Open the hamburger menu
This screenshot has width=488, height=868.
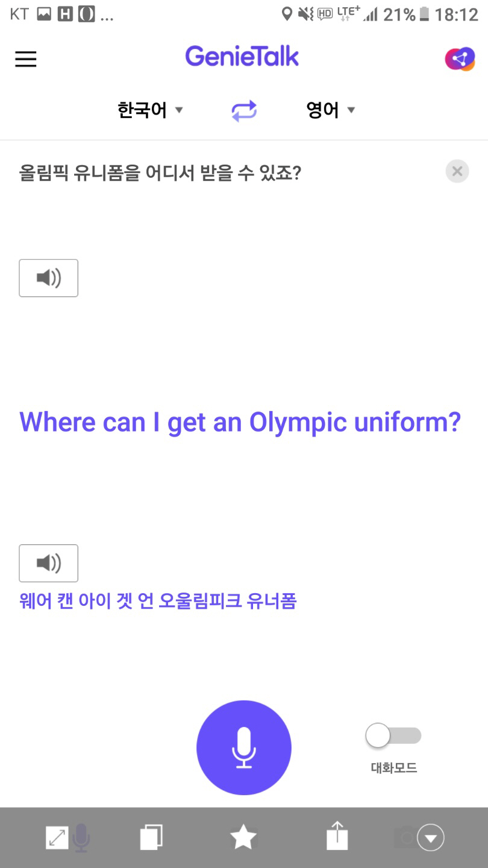click(26, 58)
